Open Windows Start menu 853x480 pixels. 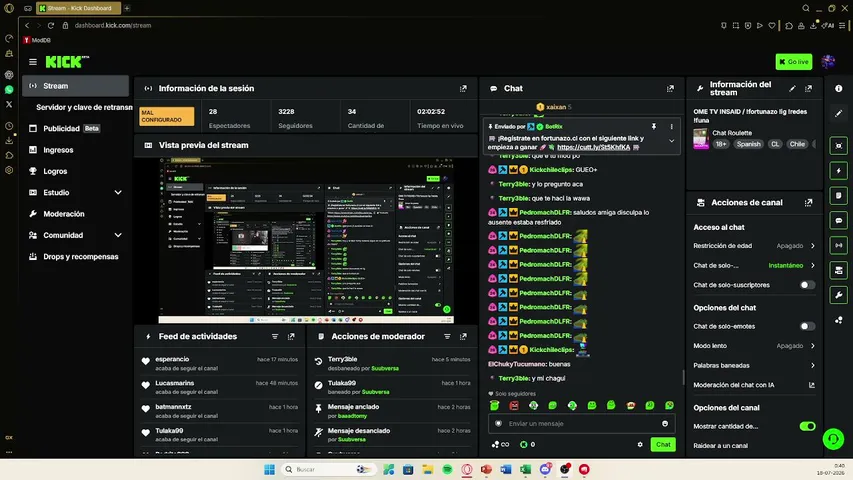(269, 469)
